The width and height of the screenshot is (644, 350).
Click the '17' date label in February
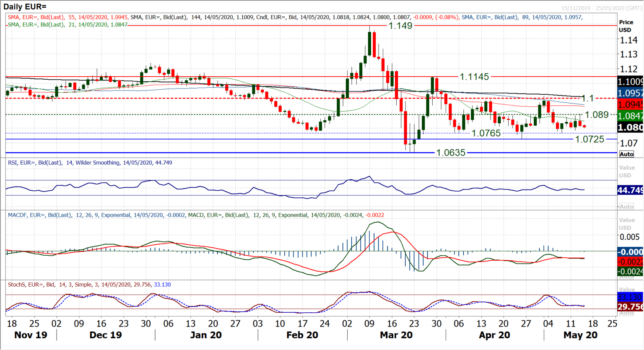(x=302, y=324)
